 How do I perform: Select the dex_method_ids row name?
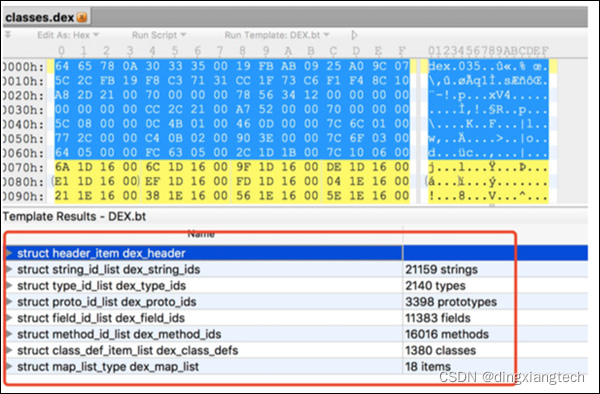tap(119, 334)
